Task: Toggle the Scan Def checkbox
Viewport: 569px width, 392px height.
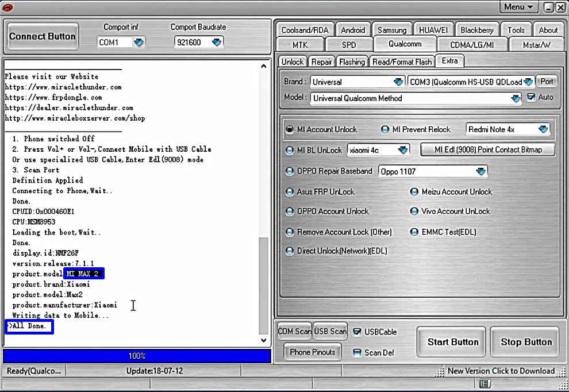Action: [x=357, y=352]
